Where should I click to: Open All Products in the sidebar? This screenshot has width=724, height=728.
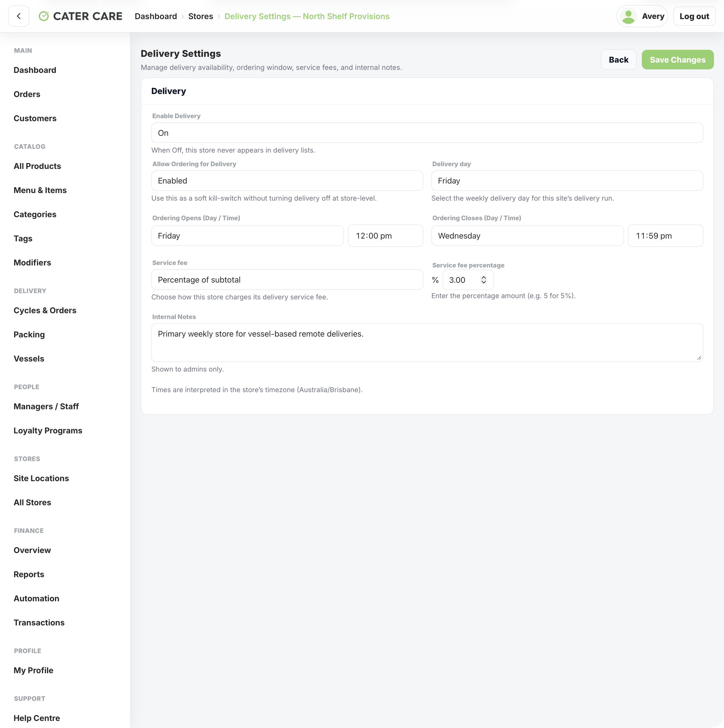point(37,166)
